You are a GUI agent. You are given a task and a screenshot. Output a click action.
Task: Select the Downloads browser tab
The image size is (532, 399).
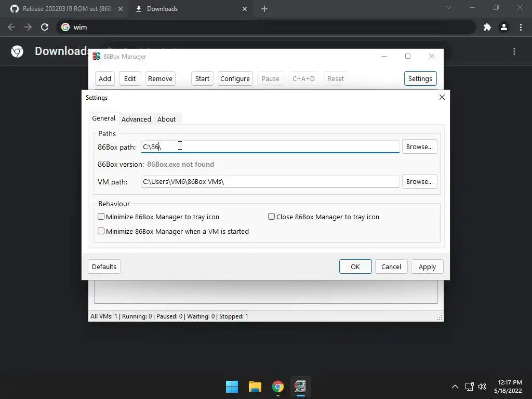190,9
